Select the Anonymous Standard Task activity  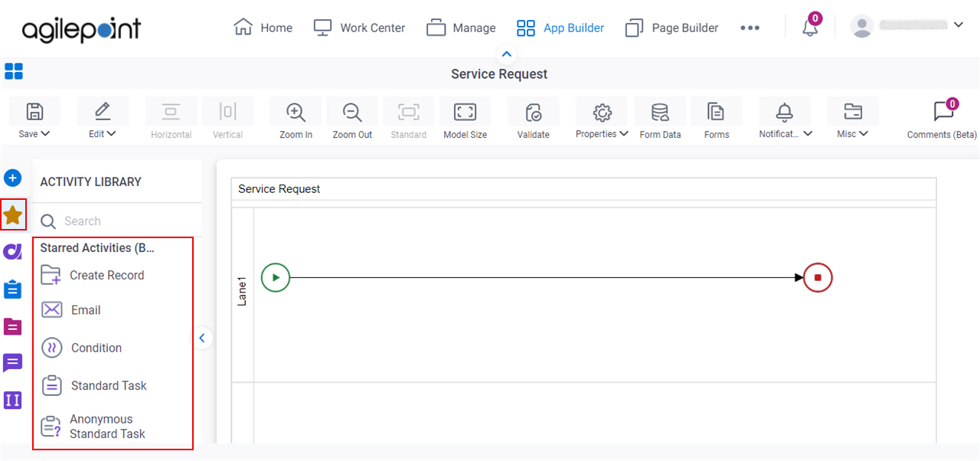click(x=93, y=427)
